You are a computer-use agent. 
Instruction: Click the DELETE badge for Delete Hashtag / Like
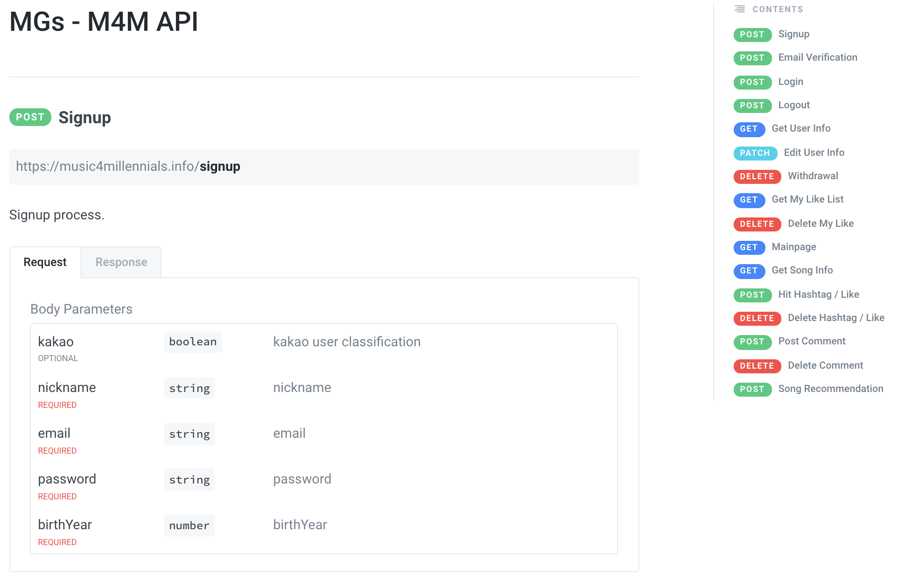(757, 318)
